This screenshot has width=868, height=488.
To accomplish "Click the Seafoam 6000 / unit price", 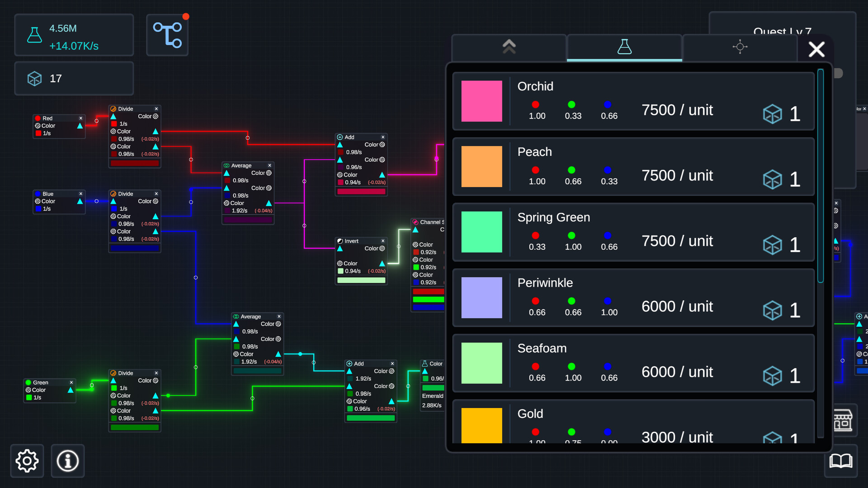I will coord(677,372).
